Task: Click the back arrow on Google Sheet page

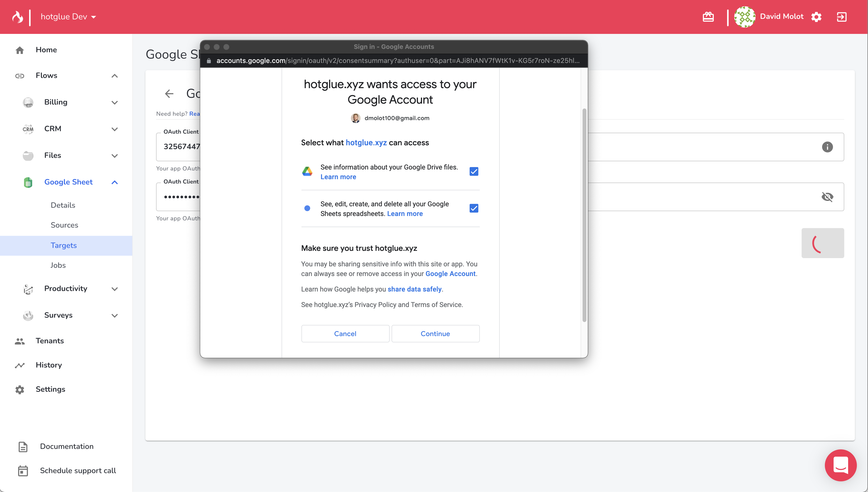Action: [x=169, y=94]
